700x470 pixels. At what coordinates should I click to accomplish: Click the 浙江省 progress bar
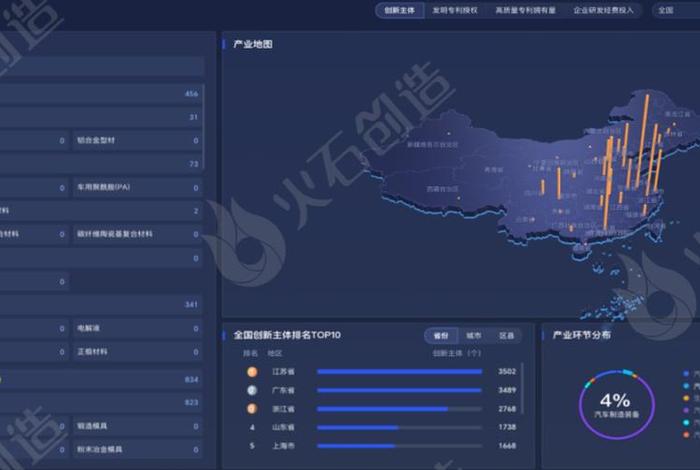(x=400, y=409)
